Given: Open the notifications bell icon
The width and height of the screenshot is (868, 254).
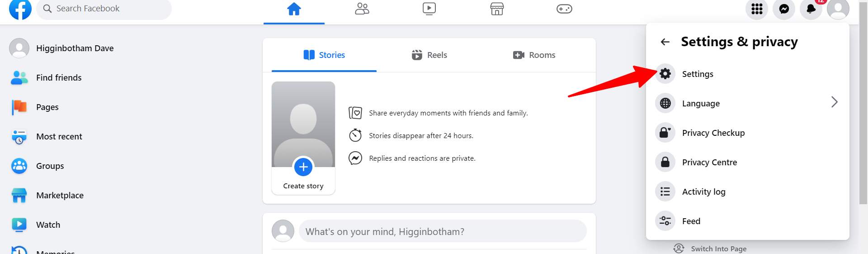Looking at the screenshot, I should tap(811, 9).
